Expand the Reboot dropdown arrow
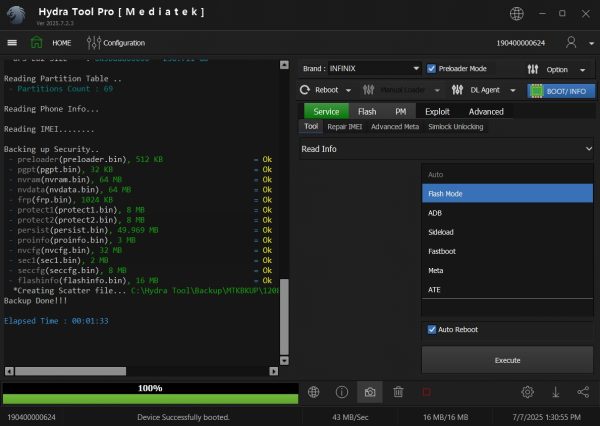Screen dimensions: 600x426 click(348, 91)
